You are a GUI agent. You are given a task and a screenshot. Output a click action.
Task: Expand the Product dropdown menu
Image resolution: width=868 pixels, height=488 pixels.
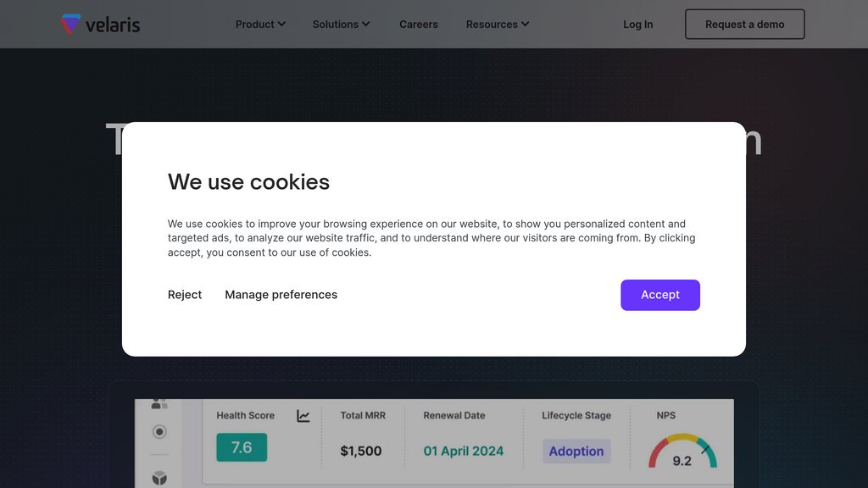click(x=260, y=25)
